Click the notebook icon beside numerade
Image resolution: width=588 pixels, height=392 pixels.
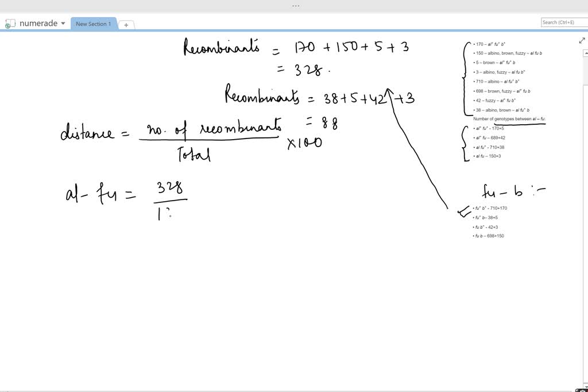pyautogui.click(x=9, y=24)
